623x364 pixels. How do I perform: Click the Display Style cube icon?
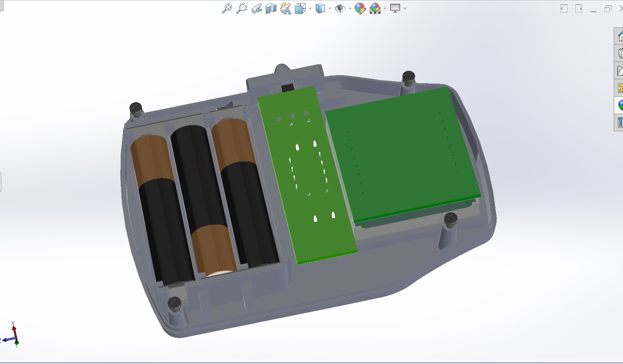[x=320, y=8]
